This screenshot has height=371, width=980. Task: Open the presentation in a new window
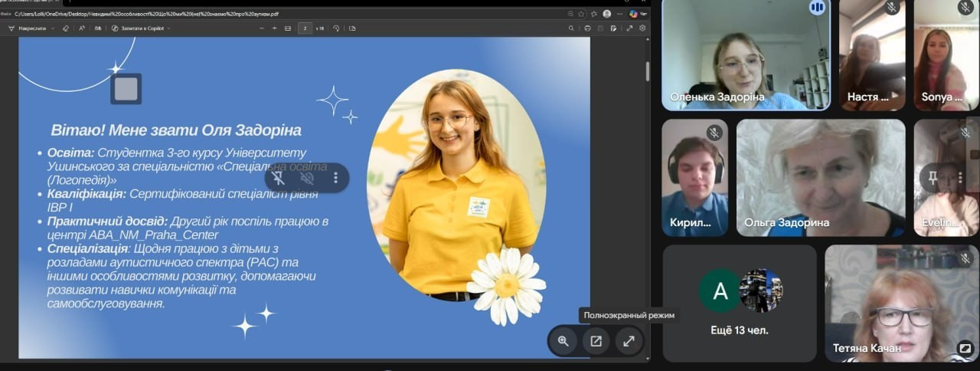[x=596, y=341]
